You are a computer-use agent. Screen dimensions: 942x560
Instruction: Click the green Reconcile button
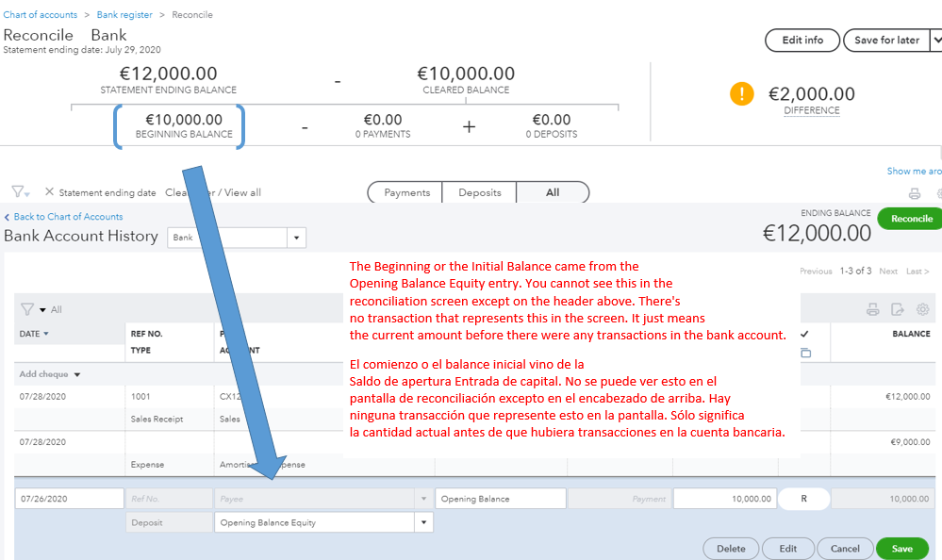tap(911, 219)
